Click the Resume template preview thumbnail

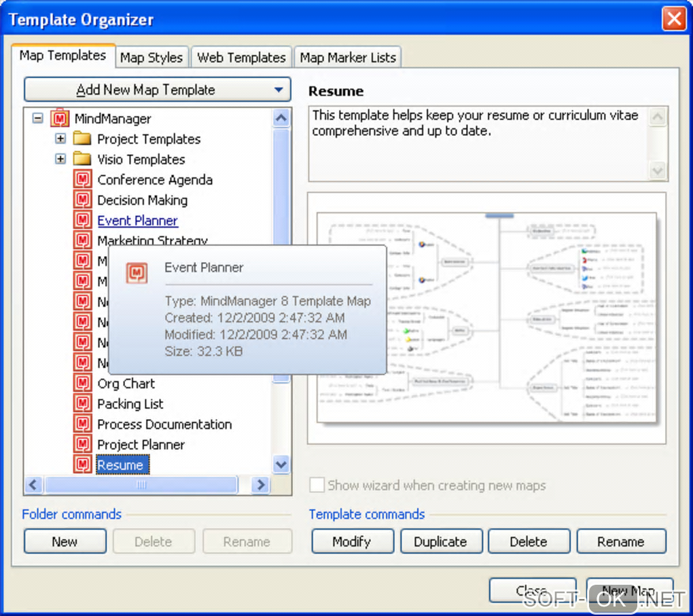point(486,318)
